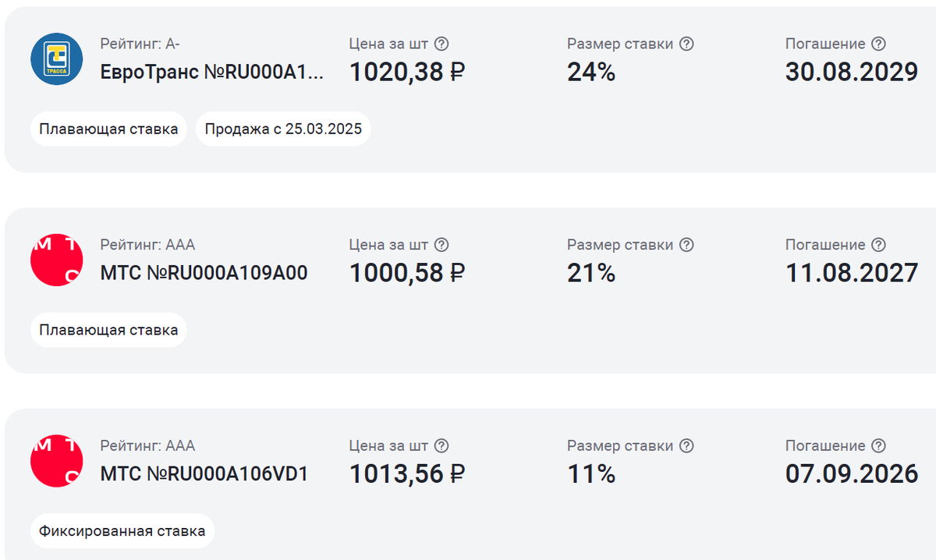
Task: Open ЕвроТранс №RU000A1... bond link
Action: (x=211, y=73)
